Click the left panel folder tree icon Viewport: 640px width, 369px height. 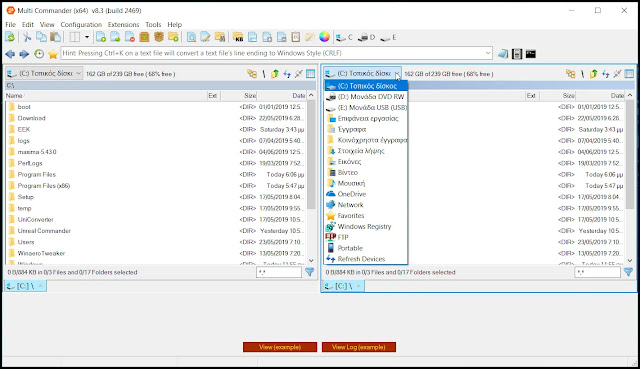tap(252, 73)
